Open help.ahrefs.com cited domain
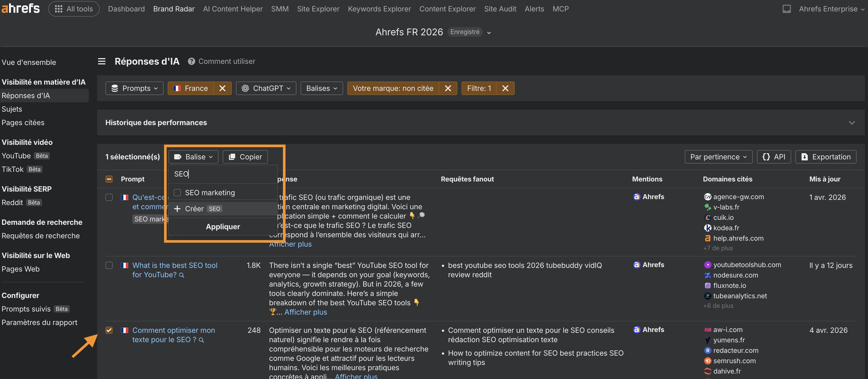The image size is (868, 379). [x=738, y=238]
